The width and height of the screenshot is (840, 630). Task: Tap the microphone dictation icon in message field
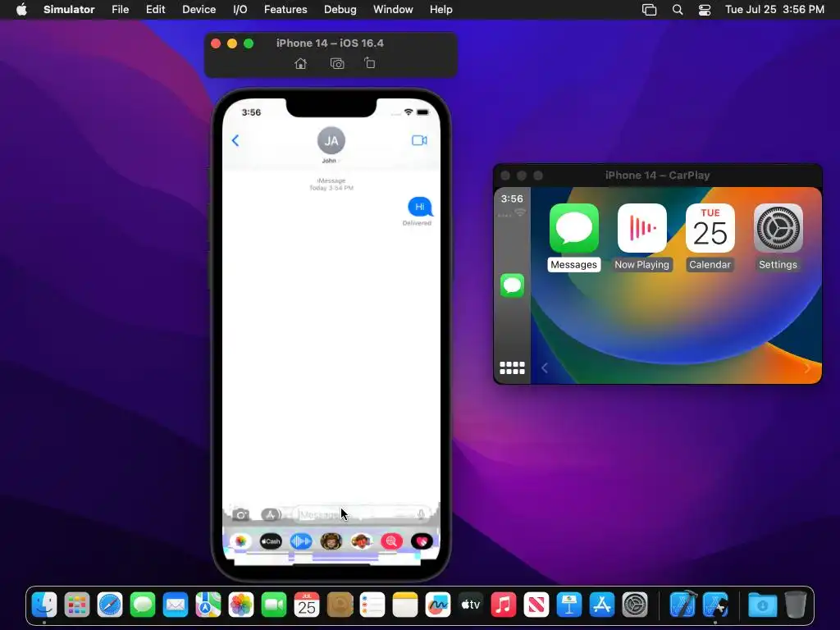[x=421, y=515]
